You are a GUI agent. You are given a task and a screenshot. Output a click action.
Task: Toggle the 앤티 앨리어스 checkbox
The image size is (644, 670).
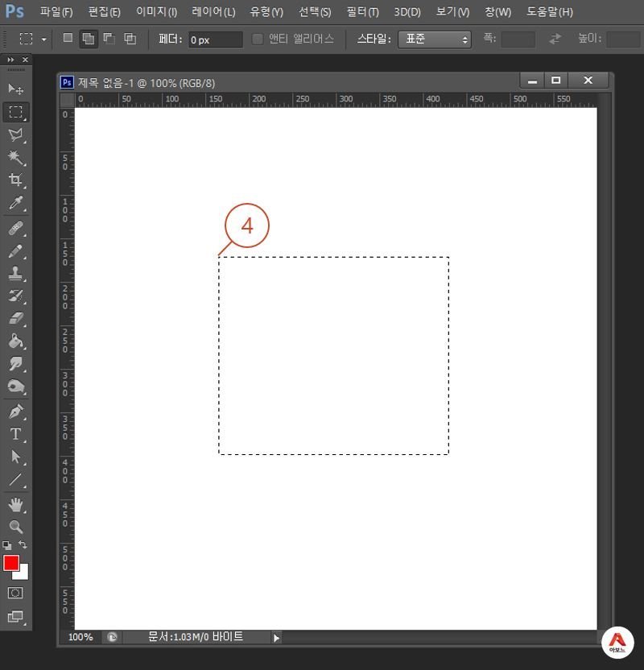[258, 39]
